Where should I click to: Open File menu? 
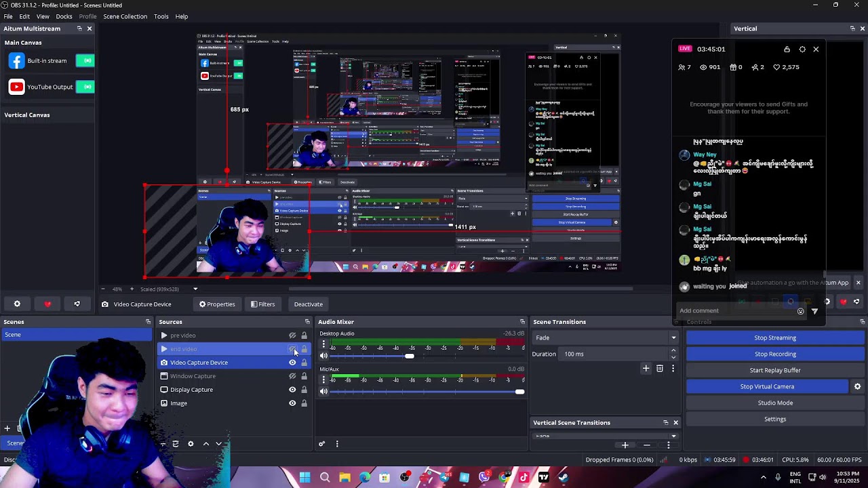(x=8, y=16)
